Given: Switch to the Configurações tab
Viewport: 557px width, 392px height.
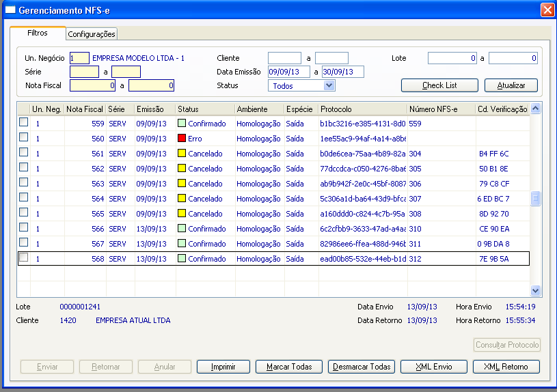Looking at the screenshot, I should tap(92, 34).
